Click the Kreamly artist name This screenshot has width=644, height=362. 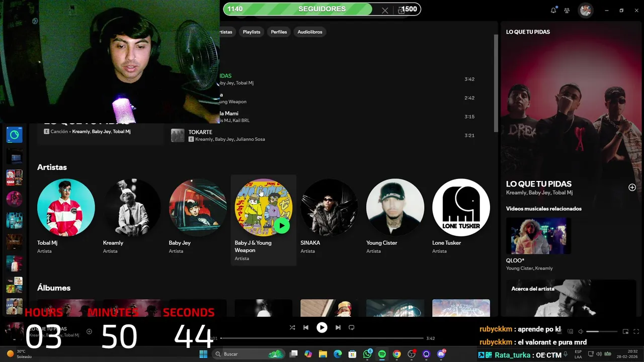click(113, 243)
